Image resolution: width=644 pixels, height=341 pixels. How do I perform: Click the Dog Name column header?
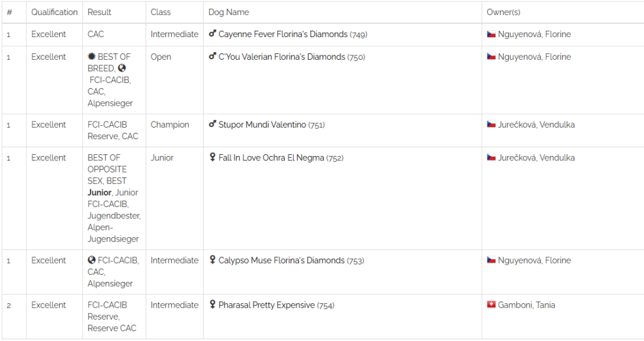[x=228, y=12]
